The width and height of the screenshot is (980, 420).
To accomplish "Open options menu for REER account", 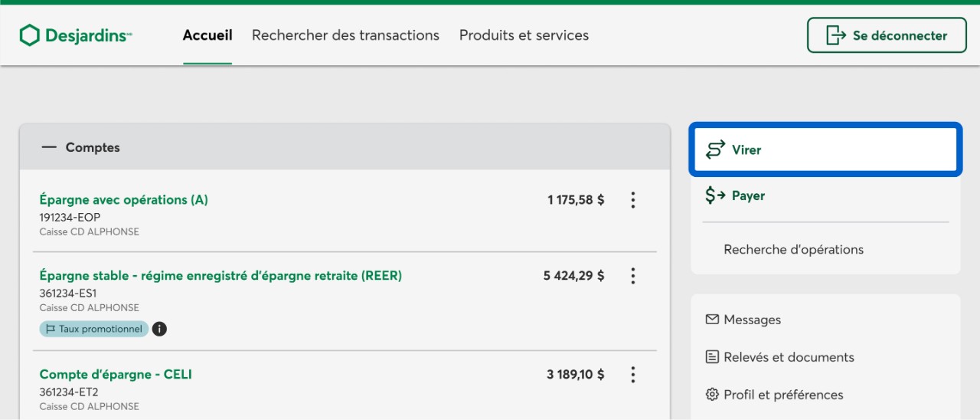I will [632, 276].
